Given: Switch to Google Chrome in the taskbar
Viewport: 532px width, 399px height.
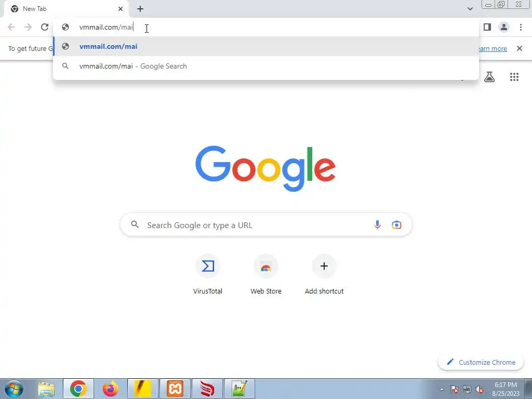Looking at the screenshot, I should [x=78, y=389].
